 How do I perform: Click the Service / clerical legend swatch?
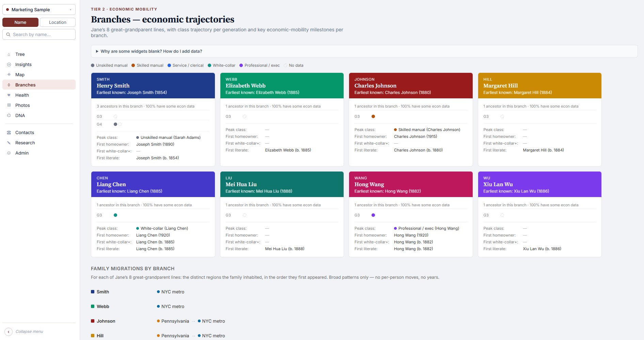click(169, 65)
